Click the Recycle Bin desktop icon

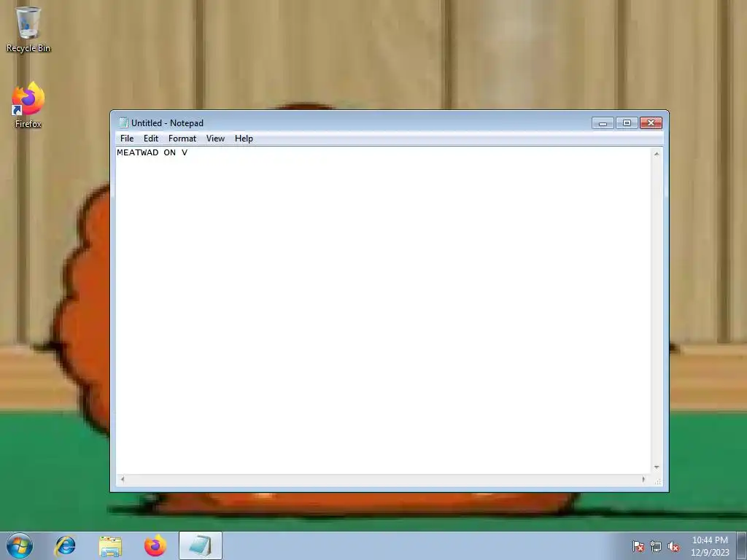tap(28, 29)
